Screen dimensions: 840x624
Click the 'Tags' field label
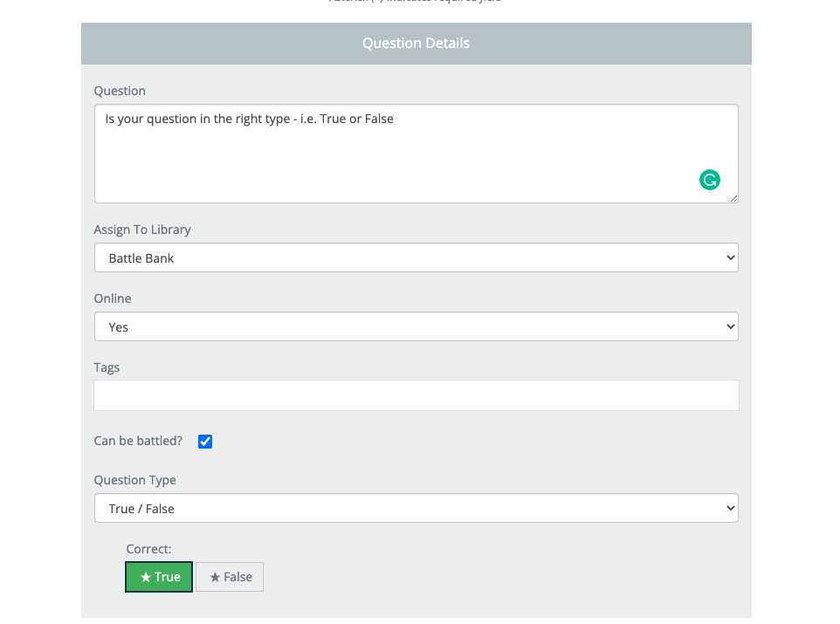(107, 367)
